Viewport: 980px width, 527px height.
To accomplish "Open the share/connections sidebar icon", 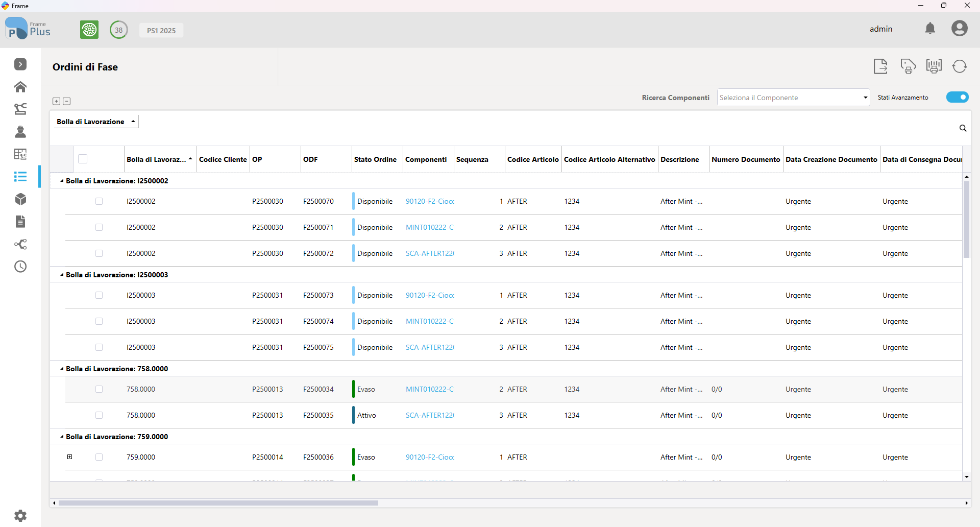I will pos(20,244).
